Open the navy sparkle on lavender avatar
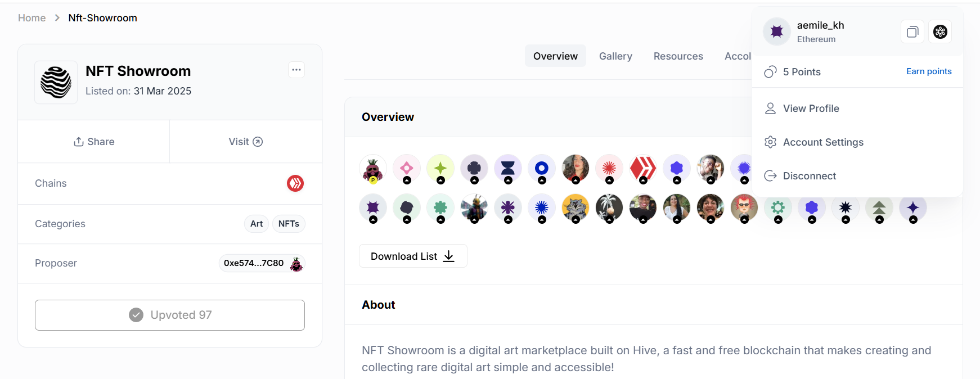 point(913,207)
